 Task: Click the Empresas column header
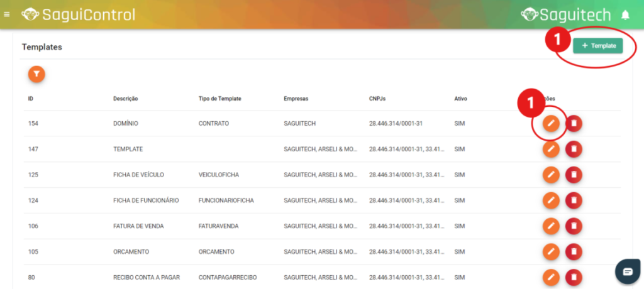(x=296, y=99)
